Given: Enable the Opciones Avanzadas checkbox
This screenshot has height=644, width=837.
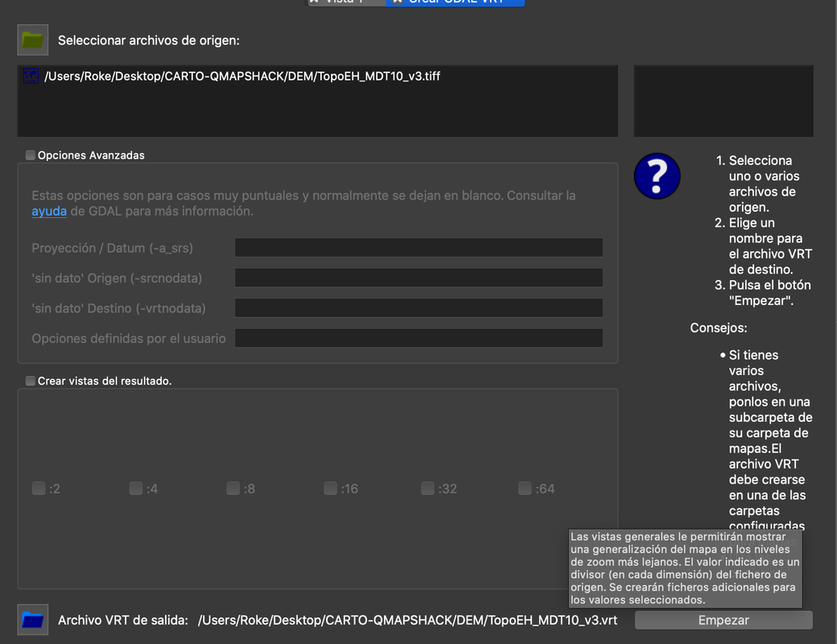Looking at the screenshot, I should tap(31, 155).
